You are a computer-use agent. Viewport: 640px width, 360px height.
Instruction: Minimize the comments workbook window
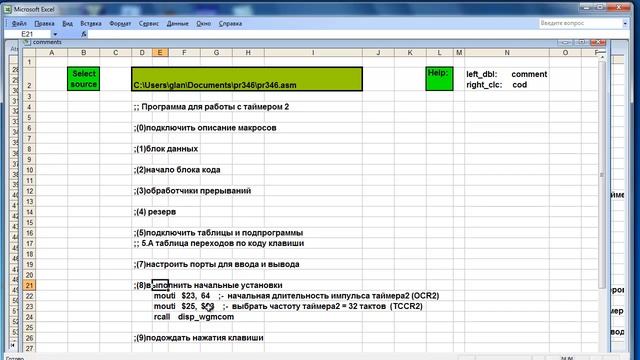click(x=565, y=42)
